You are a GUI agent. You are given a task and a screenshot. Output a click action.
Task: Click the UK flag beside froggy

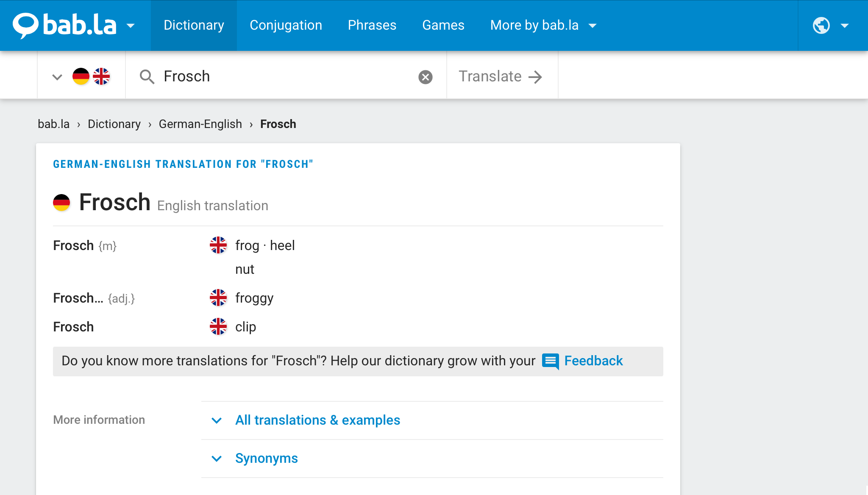pyautogui.click(x=218, y=298)
